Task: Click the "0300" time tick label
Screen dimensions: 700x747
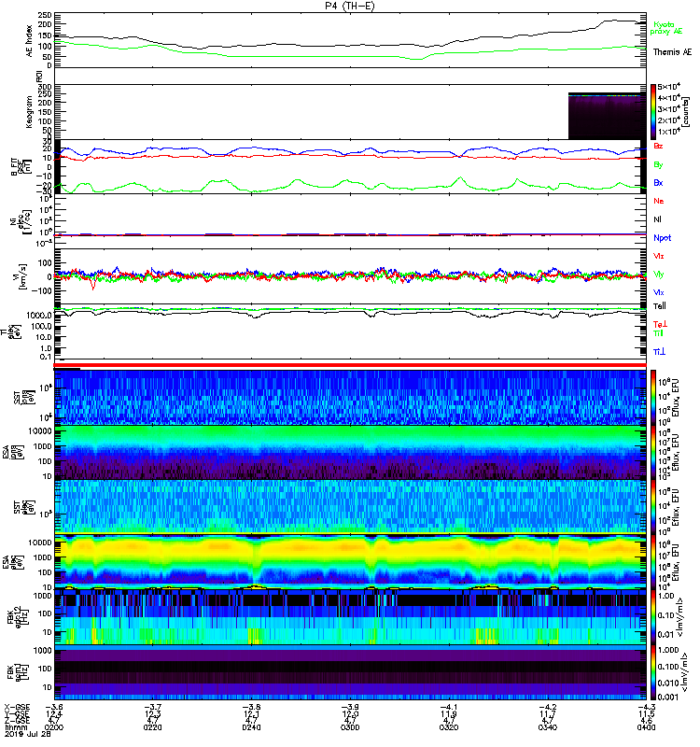Action: tap(350, 727)
